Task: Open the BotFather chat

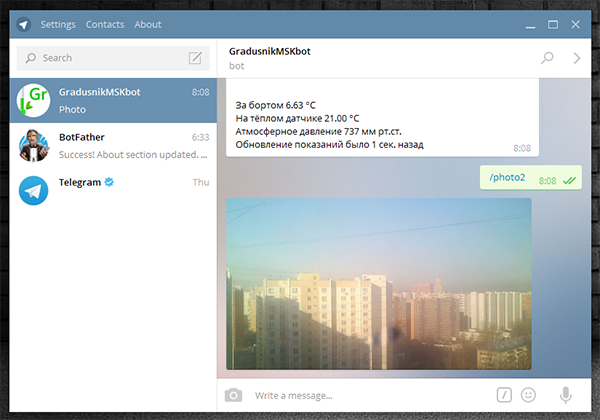Action: coord(113,145)
